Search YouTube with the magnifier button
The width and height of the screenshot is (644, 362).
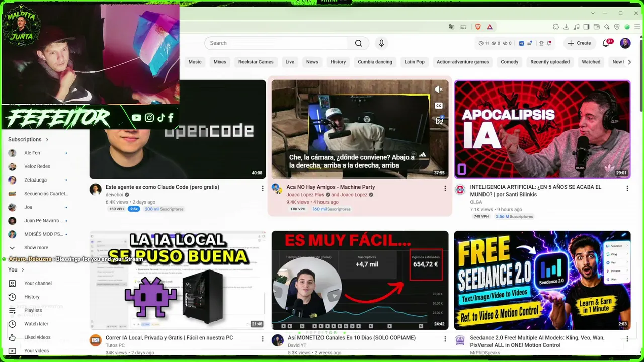click(x=358, y=43)
